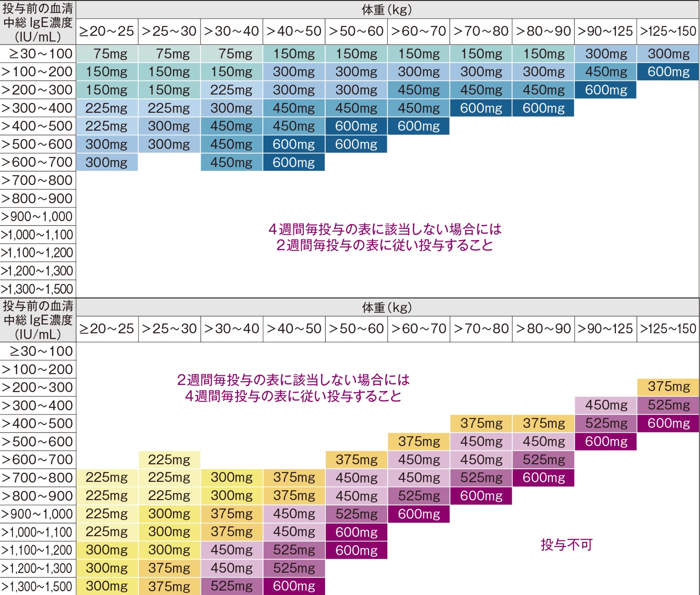This screenshot has width=700, height=595.
Task: Click 600mg in lower table row >1,000~1,100
Action: coord(356,532)
